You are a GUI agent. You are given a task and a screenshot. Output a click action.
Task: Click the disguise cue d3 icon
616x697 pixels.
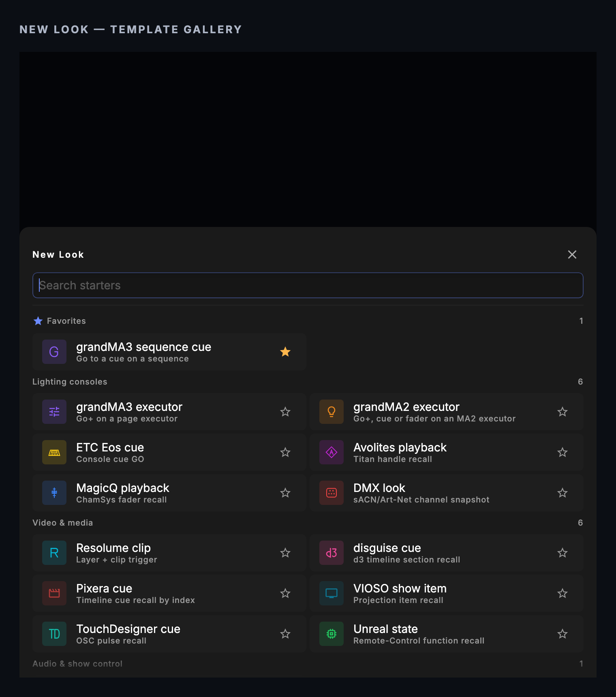tap(332, 553)
